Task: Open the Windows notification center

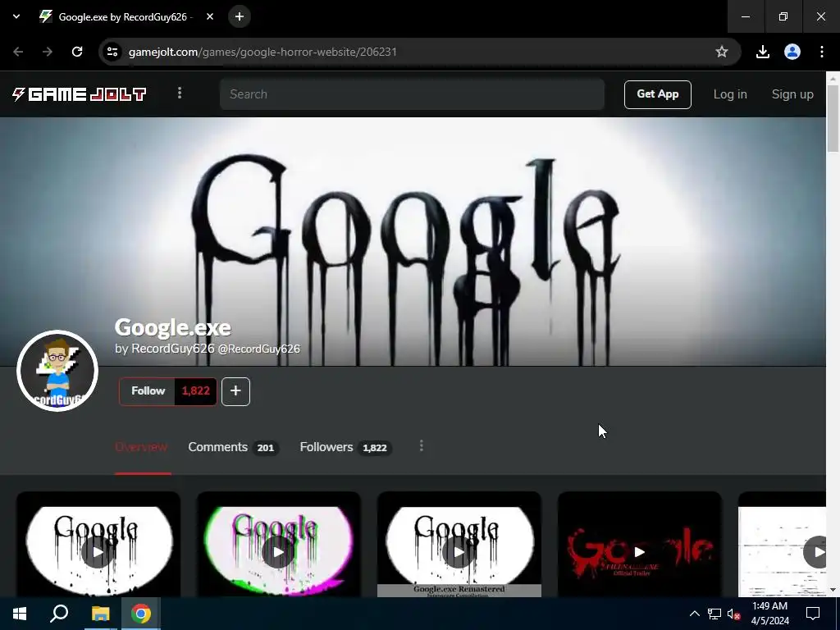Action: [813, 614]
